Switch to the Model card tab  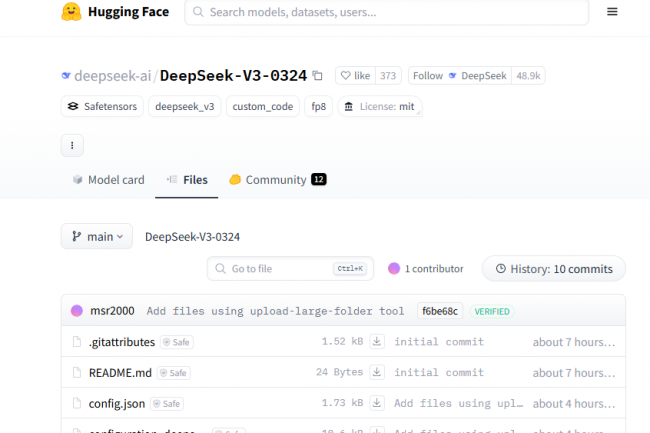[x=109, y=179]
